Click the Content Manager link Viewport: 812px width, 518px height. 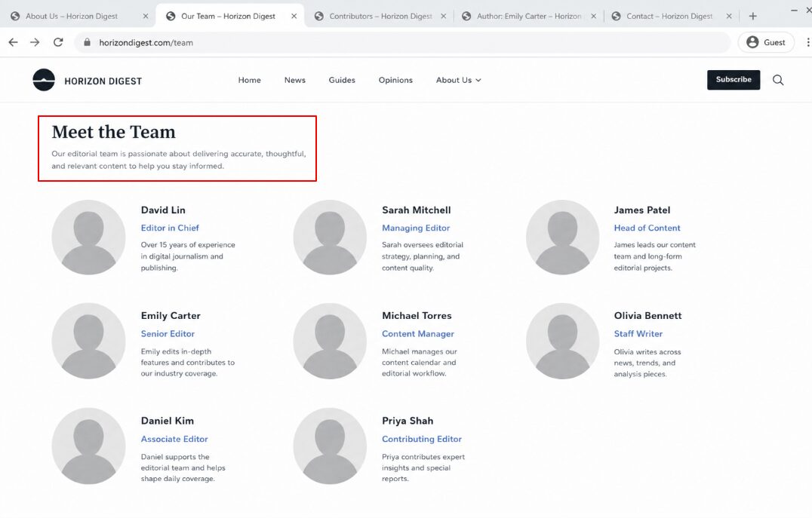click(418, 334)
